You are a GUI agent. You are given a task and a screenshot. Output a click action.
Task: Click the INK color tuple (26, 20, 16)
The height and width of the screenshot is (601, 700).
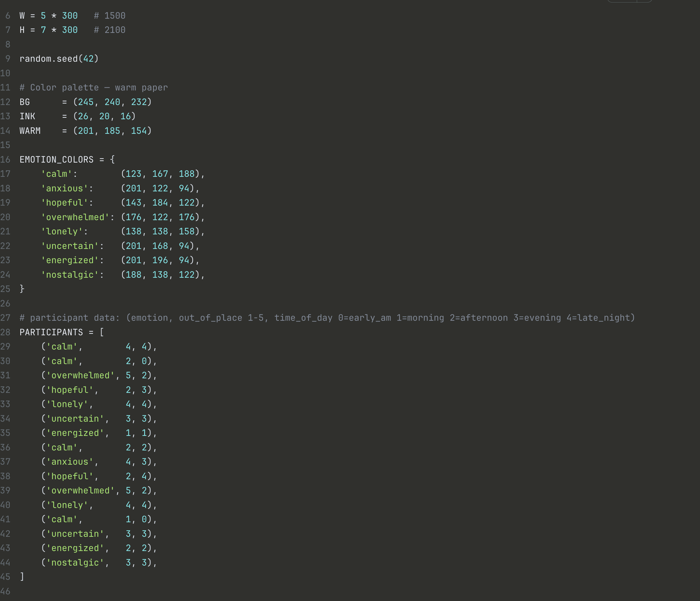(104, 116)
